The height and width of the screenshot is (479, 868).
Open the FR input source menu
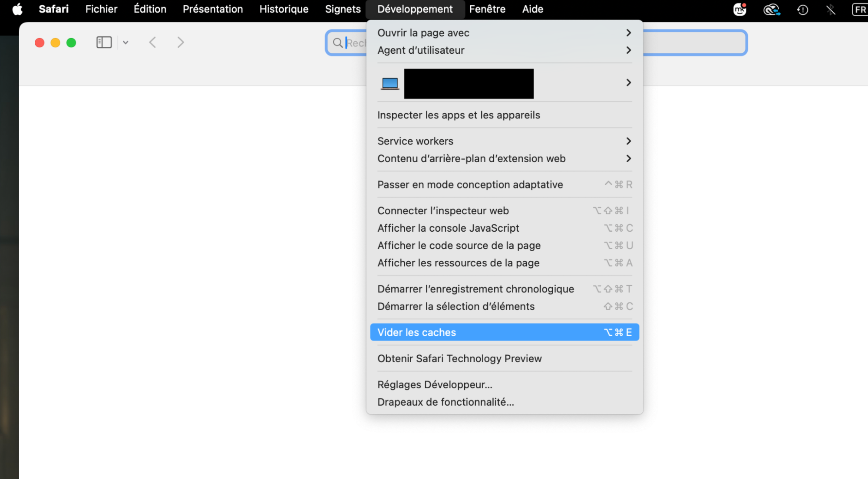(x=860, y=10)
